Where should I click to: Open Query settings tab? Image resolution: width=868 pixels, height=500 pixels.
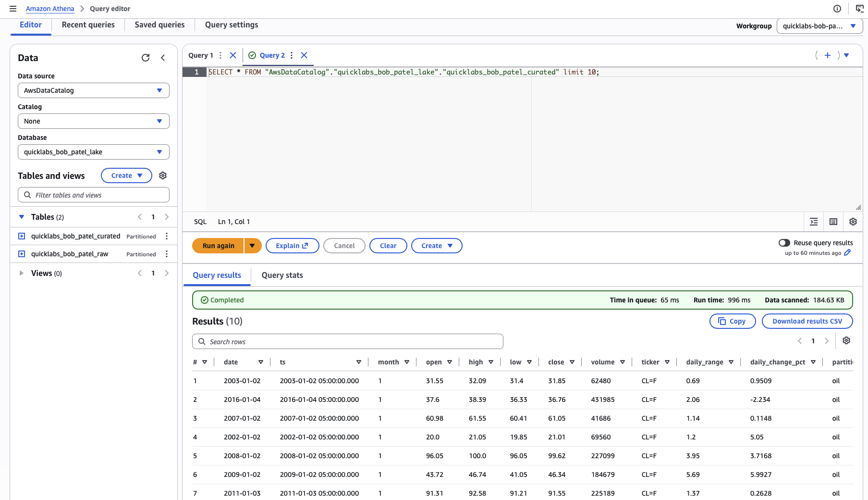pos(232,25)
